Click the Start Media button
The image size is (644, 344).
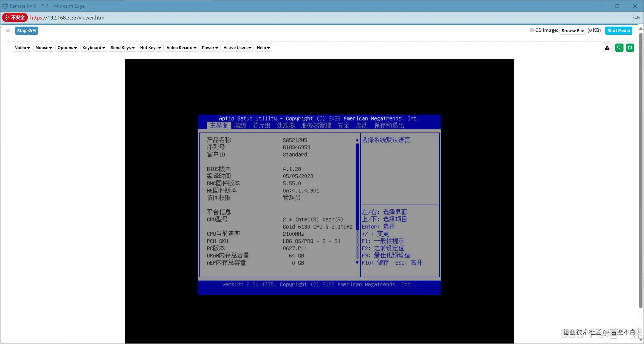tap(618, 31)
